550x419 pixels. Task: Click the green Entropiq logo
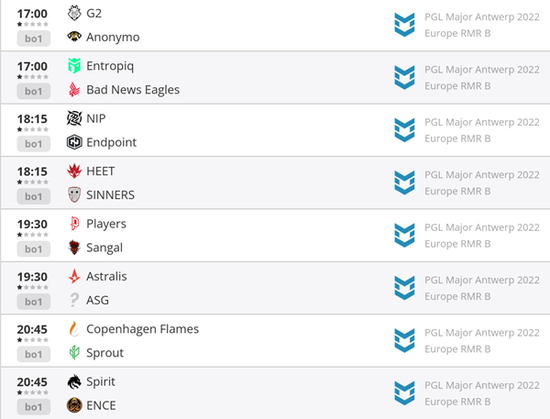pos(74,66)
